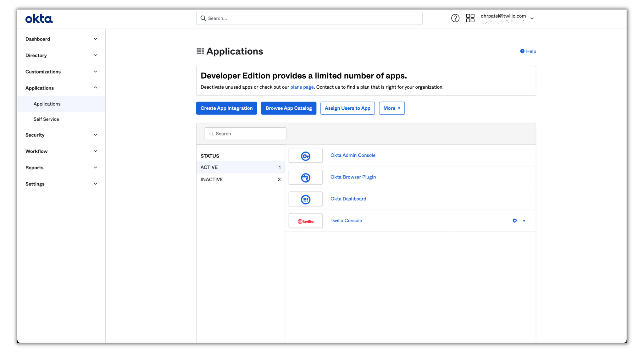
Task: Click the Applications submenu item
Action: (47, 104)
